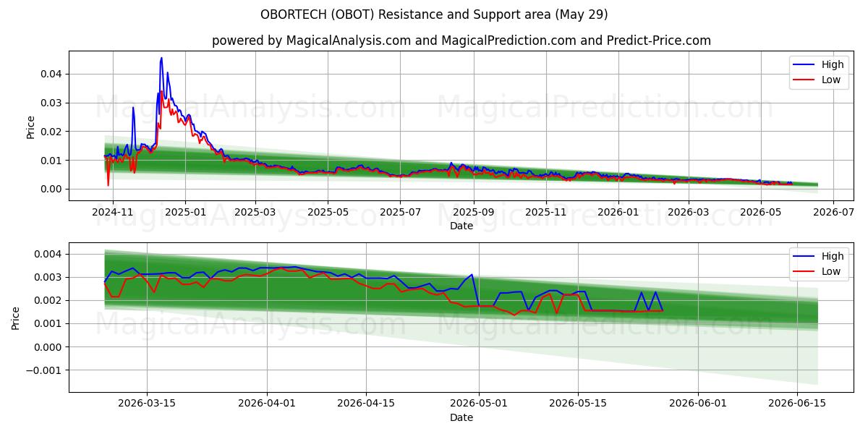Click 'Low' legend entry in top chart

pos(831,80)
